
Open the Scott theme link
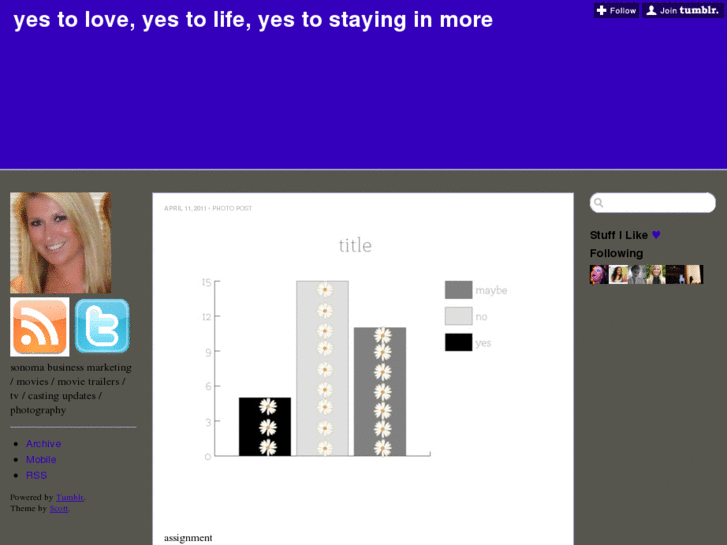[59, 508]
